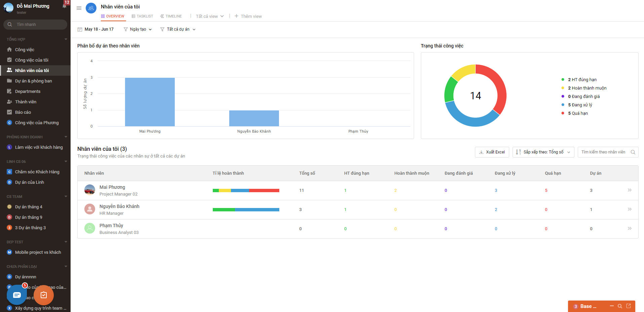This screenshot has height=312, width=644.
Task: Open Thành viên in sidebar
Action: click(x=35, y=102)
